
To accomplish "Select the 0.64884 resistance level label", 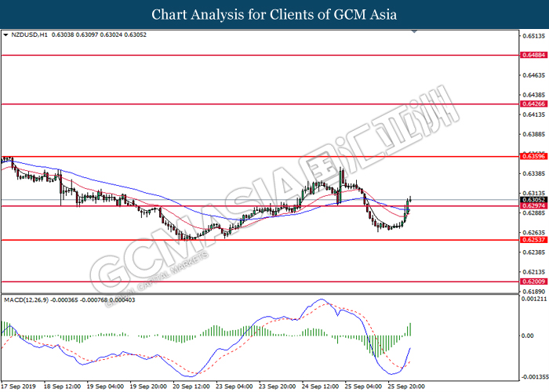I will click(x=533, y=56).
